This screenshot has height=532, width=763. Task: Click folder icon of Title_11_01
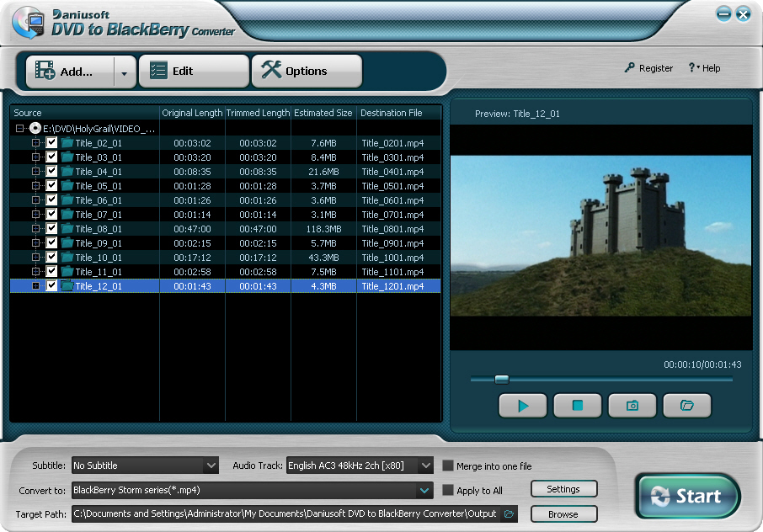point(67,271)
